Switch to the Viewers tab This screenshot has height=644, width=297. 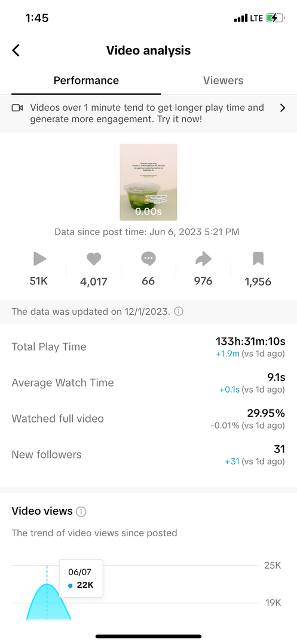click(x=223, y=80)
